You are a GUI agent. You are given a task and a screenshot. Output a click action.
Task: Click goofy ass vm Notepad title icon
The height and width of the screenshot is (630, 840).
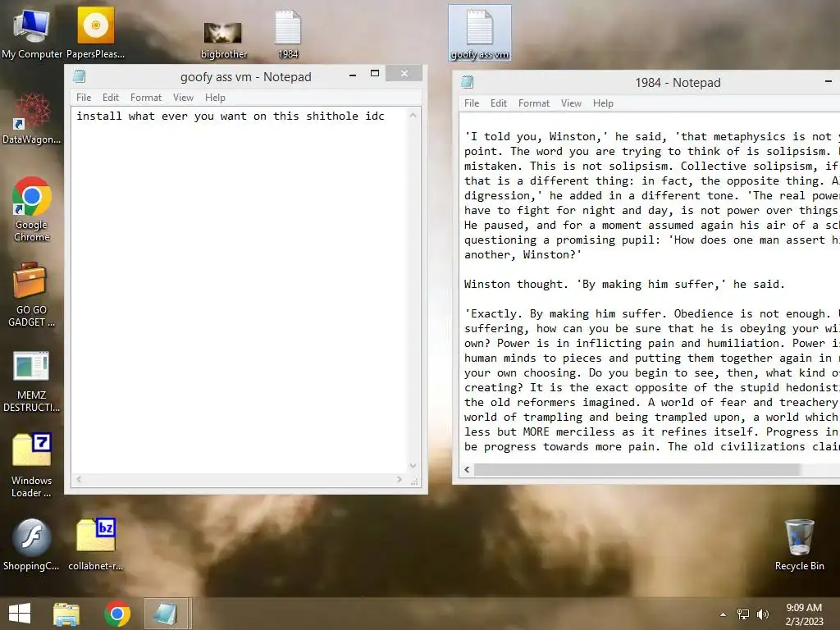pyautogui.click(x=80, y=76)
